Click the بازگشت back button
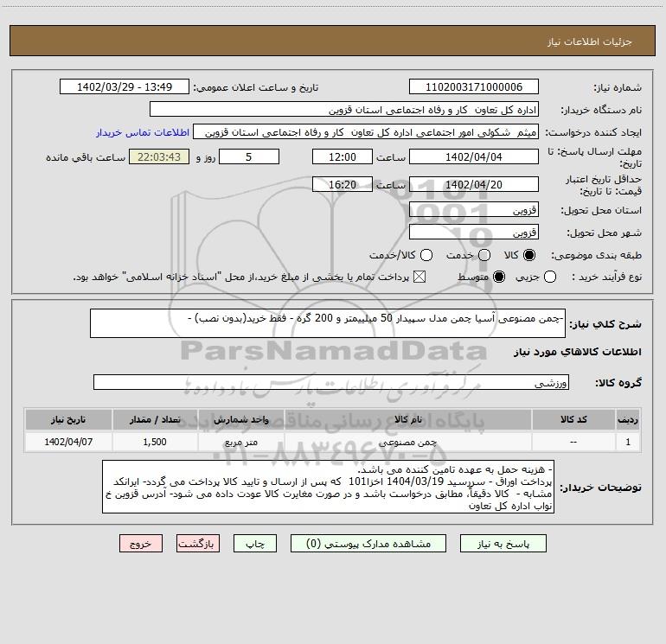Screen dimensions: 666x644 198,544
